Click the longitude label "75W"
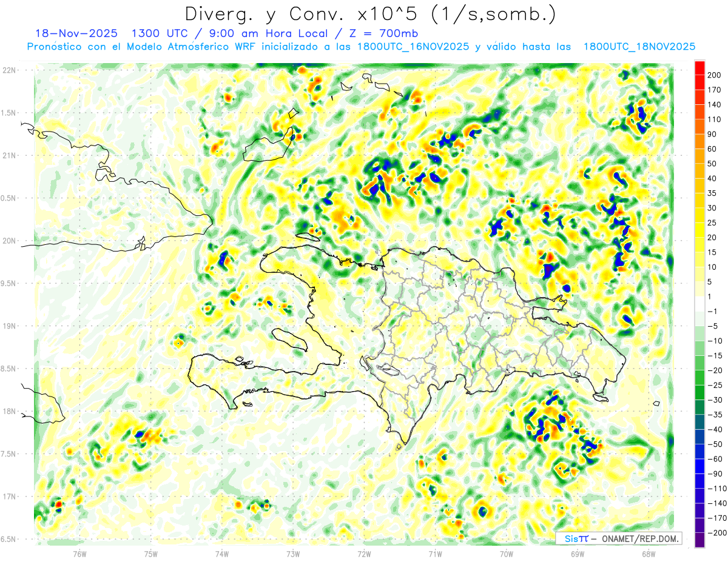Screen dimensions: 728x562 pos(150,554)
